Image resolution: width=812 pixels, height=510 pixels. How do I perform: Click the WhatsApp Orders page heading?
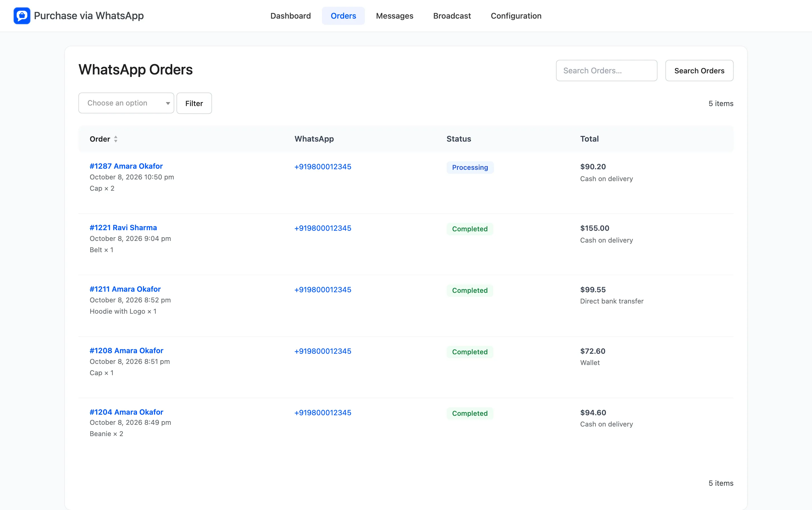click(136, 70)
